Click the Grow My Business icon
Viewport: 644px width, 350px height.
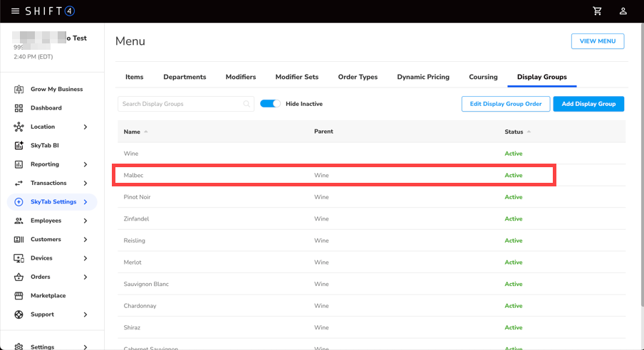[19, 90]
